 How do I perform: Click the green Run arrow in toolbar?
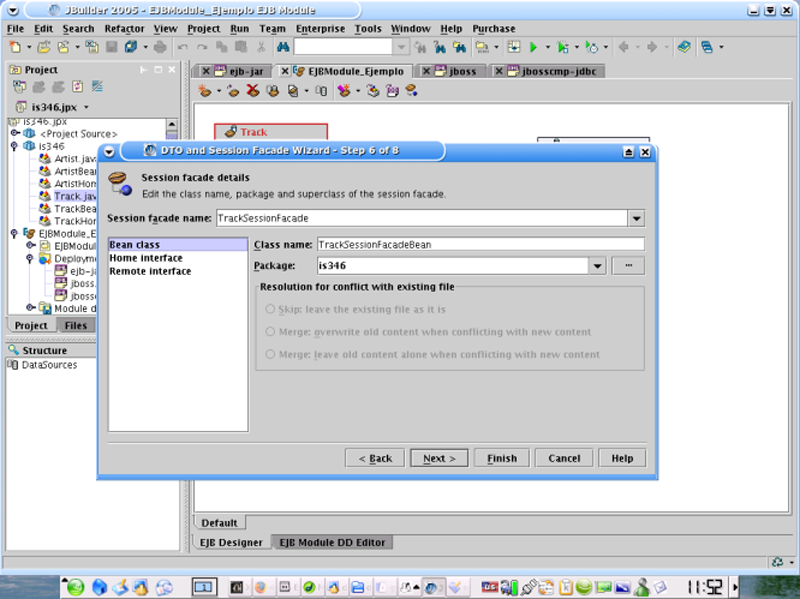[534, 47]
